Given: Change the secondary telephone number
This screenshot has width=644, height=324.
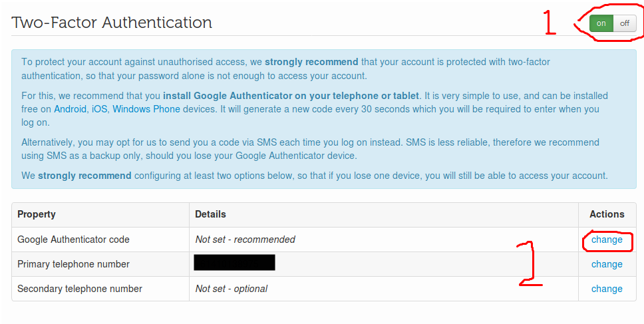Looking at the screenshot, I should (x=607, y=289).
